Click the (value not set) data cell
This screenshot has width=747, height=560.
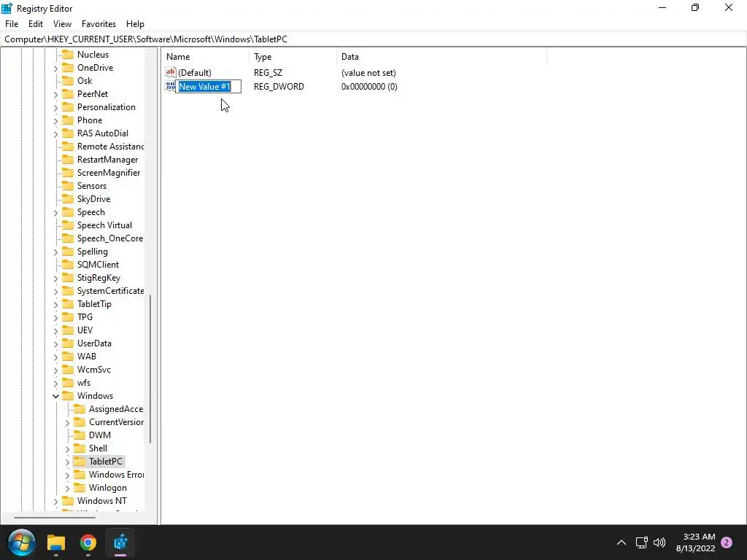tap(368, 73)
